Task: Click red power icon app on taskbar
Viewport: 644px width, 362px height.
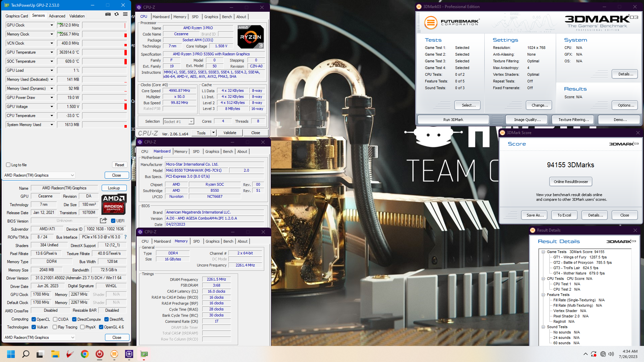Action: (x=99, y=354)
